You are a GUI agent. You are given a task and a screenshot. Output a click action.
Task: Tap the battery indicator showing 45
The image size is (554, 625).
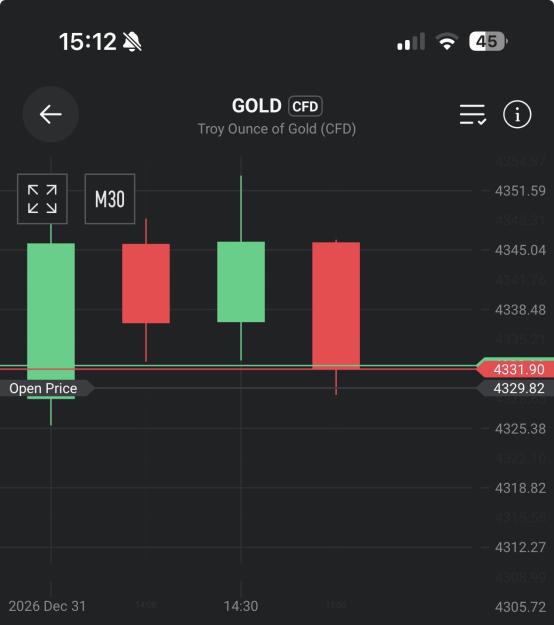(x=488, y=41)
